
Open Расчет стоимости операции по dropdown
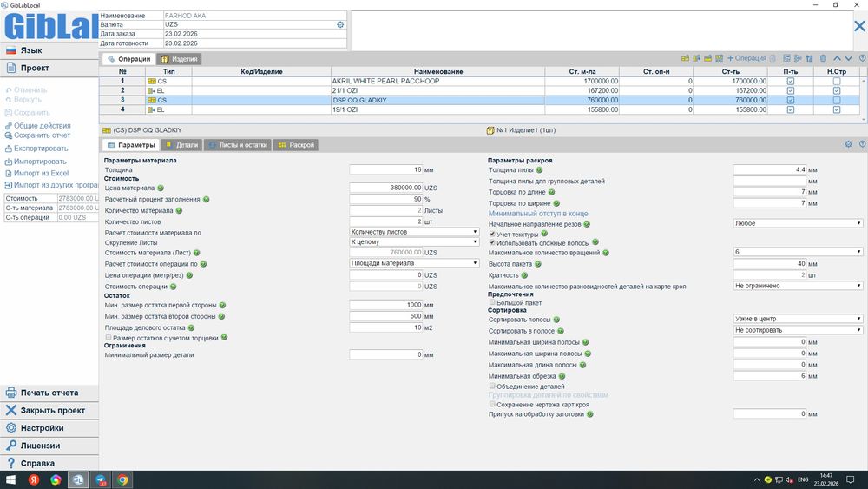coord(414,263)
